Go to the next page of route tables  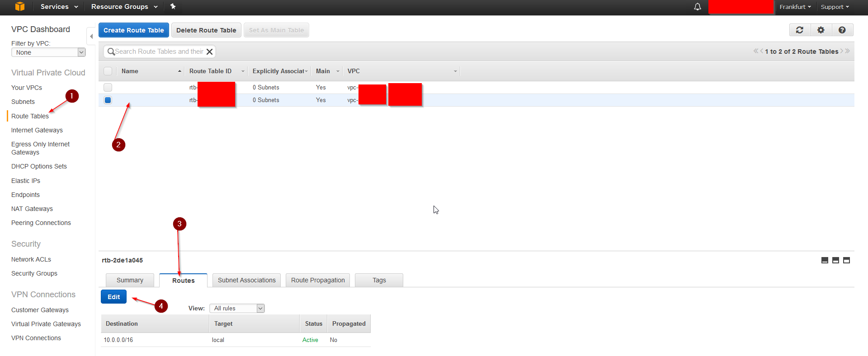[x=842, y=51]
